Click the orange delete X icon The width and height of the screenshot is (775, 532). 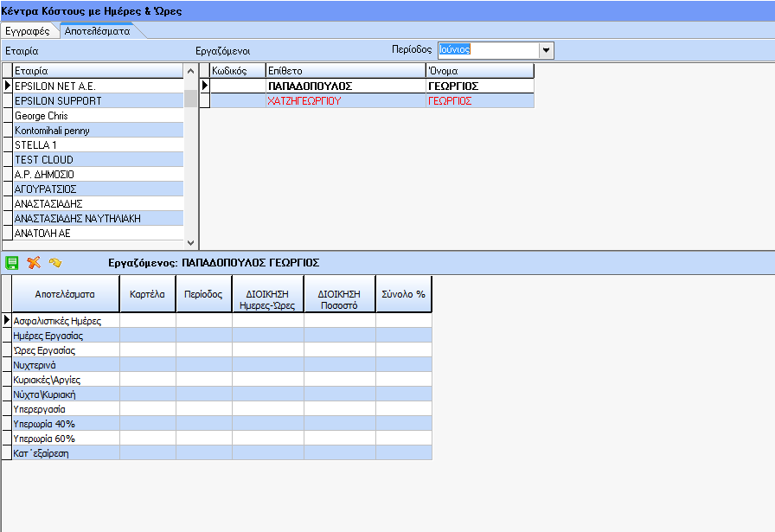[34, 262]
